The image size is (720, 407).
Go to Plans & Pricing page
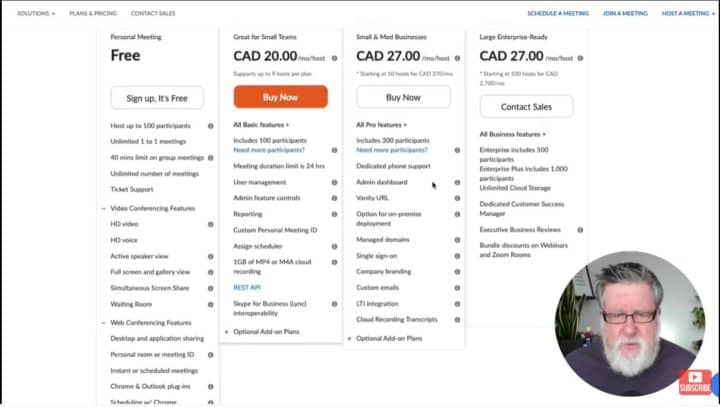click(91, 14)
